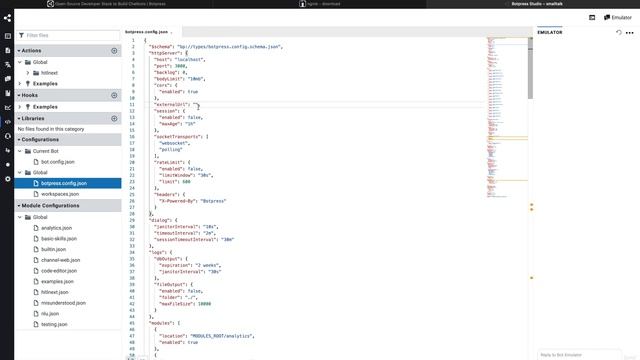Open nlu.json module config
The width and height of the screenshot is (640, 360).
point(50,314)
